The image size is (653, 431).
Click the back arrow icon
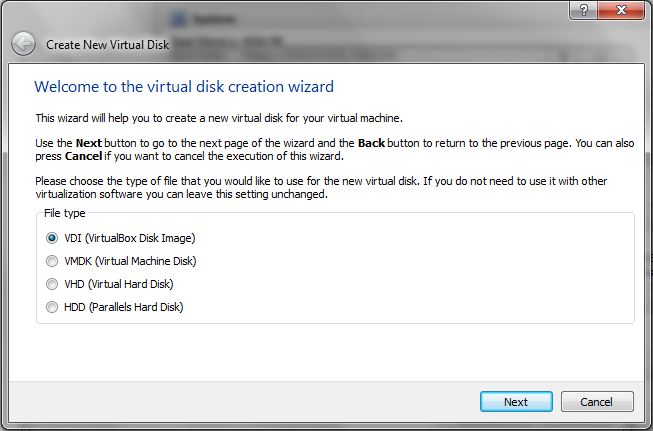click(x=23, y=44)
